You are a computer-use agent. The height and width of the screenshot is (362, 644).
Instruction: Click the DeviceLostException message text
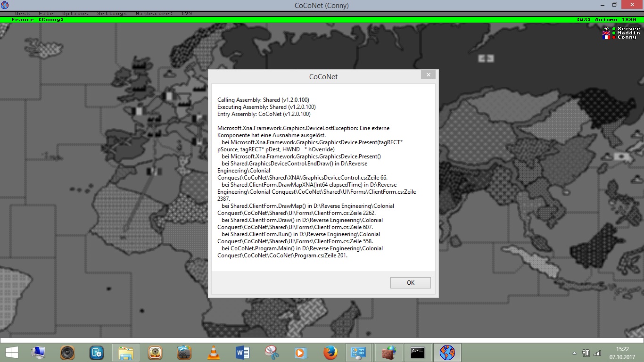click(x=304, y=132)
